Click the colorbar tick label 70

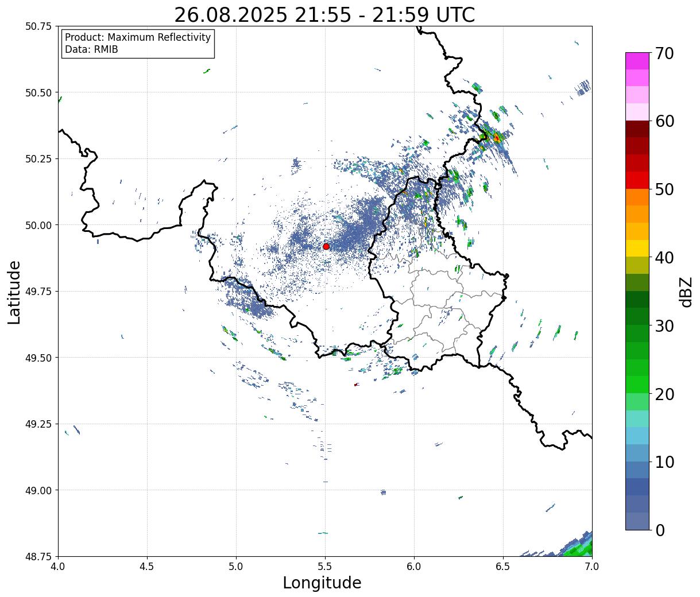click(663, 53)
